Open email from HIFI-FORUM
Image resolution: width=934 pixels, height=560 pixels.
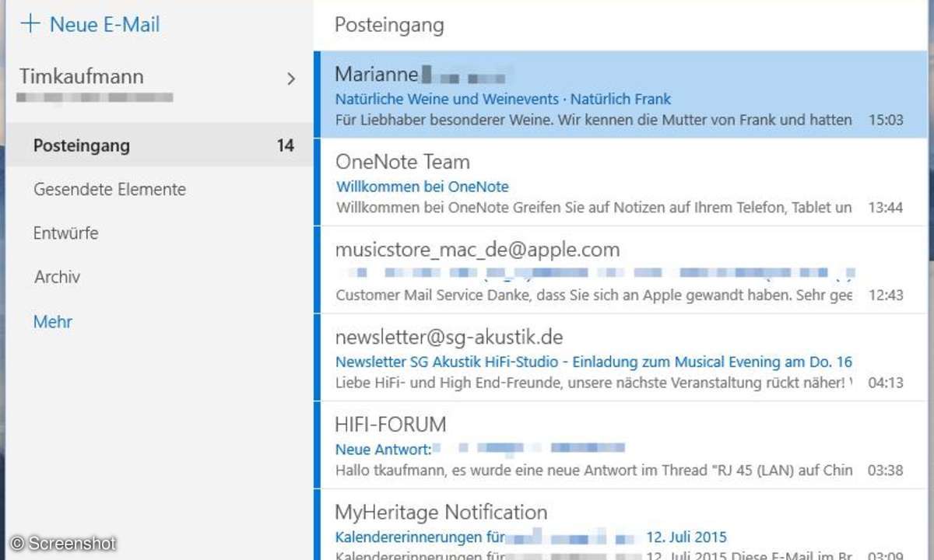coord(391,425)
